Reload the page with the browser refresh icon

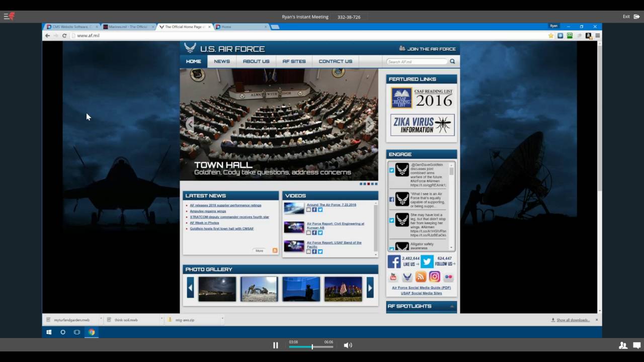coord(64,36)
